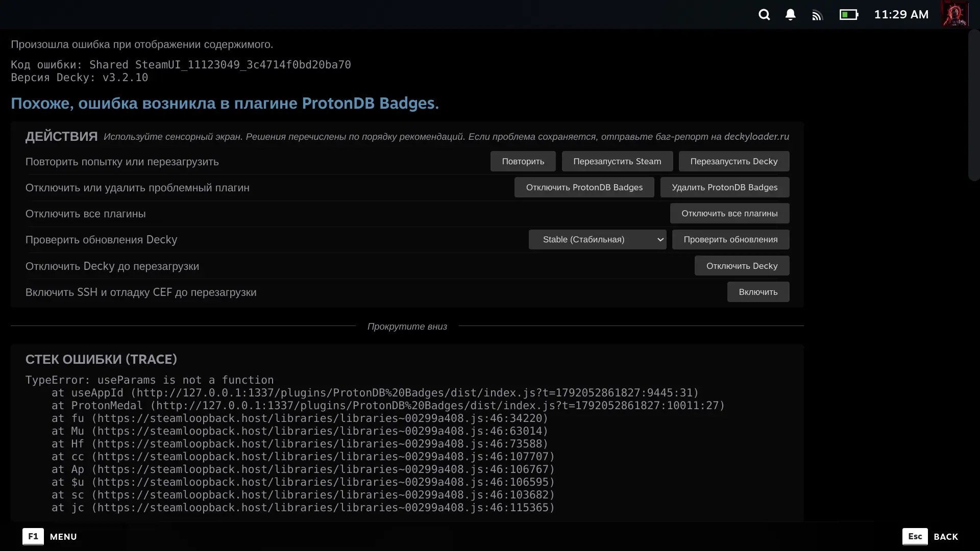The width and height of the screenshot is (980, 551).
Task: Click the ДЕЙСТВИЯ section heading
Action: pyautogui.click(x=61, y=136)
